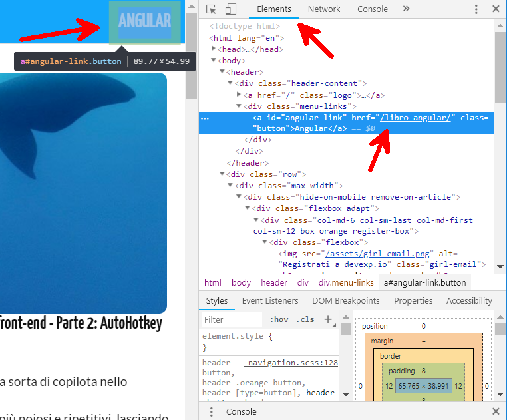The image size is (507, 420).
Task: Open the Styles pane tab
Action: click(217, 301)
